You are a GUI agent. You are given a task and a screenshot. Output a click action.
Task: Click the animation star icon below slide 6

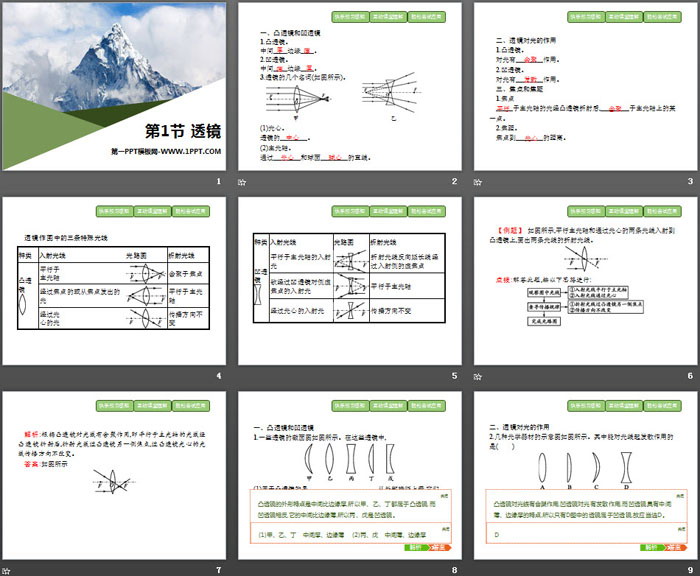coord(478,377)
